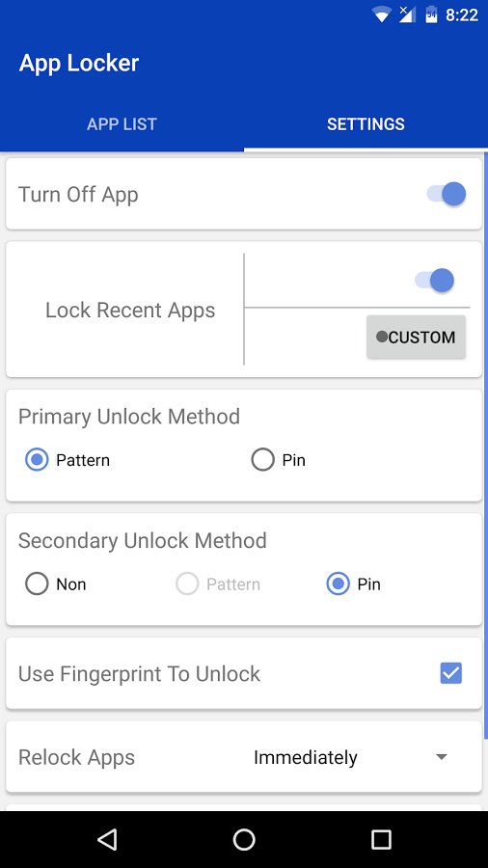The image size is (488, 868).
Task: Tap the Android back navigation icon
Action: point(107,839)
